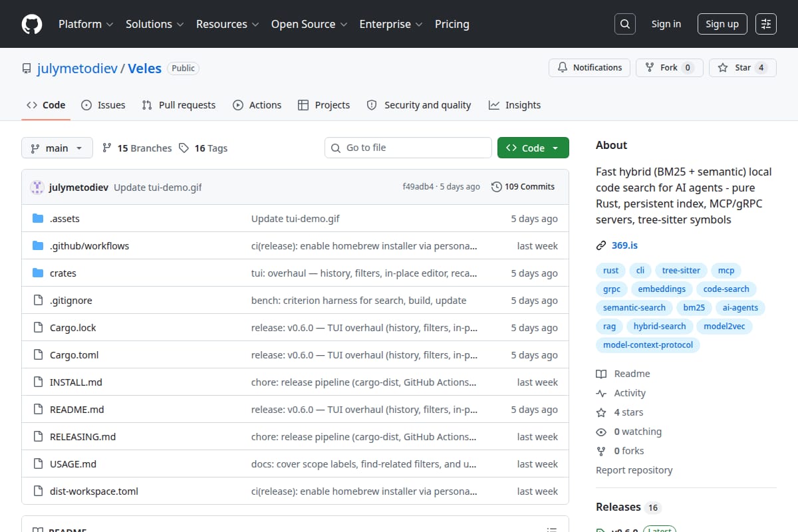
Task: Click the Notifications button
Action: pos(590,68)
